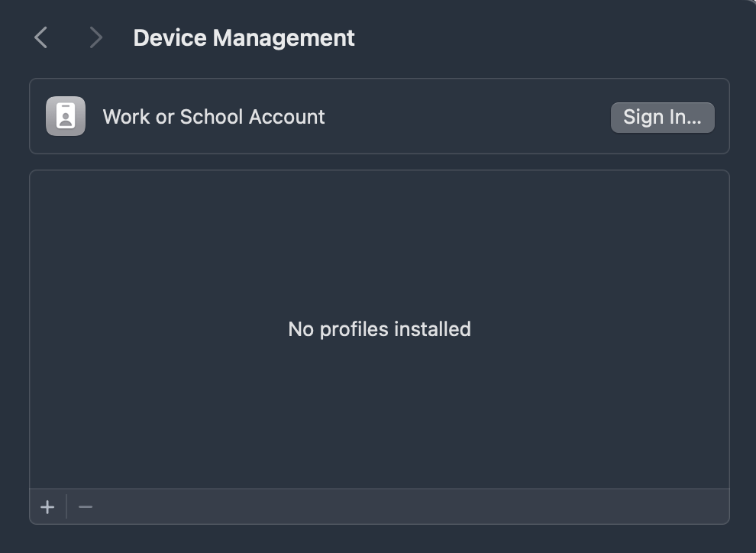Add a profile with the plus button
The width and height of the screenshot is (756, 553).
point(47,506)
